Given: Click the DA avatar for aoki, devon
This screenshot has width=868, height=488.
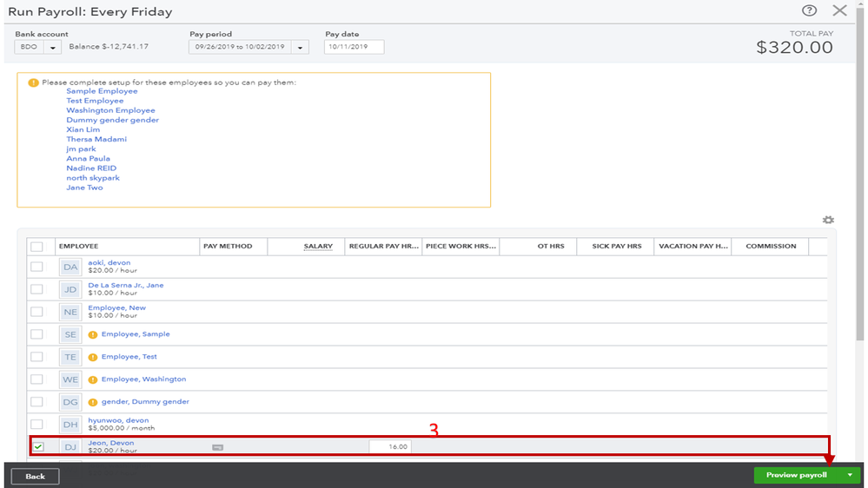Looking at the screenshot, I should (70, 267).
